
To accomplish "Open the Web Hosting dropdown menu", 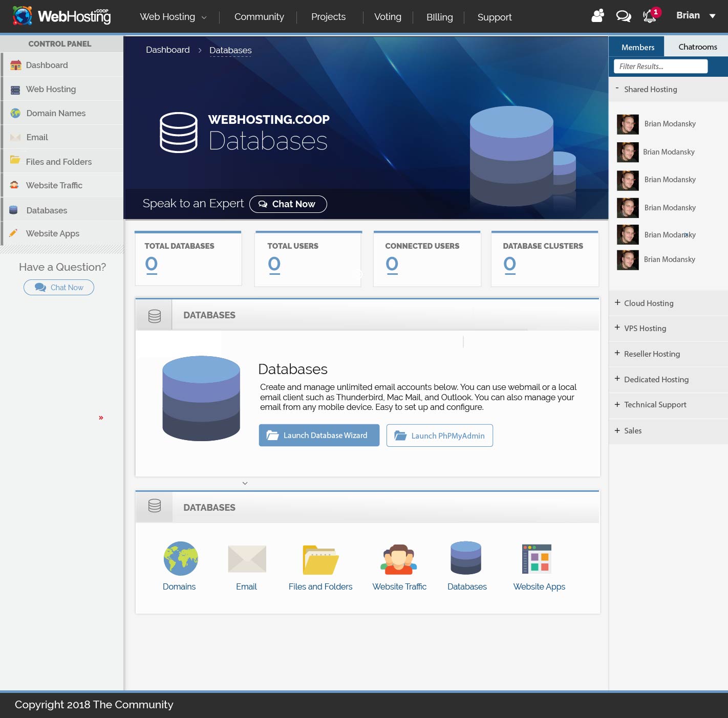I will point(173,17).
